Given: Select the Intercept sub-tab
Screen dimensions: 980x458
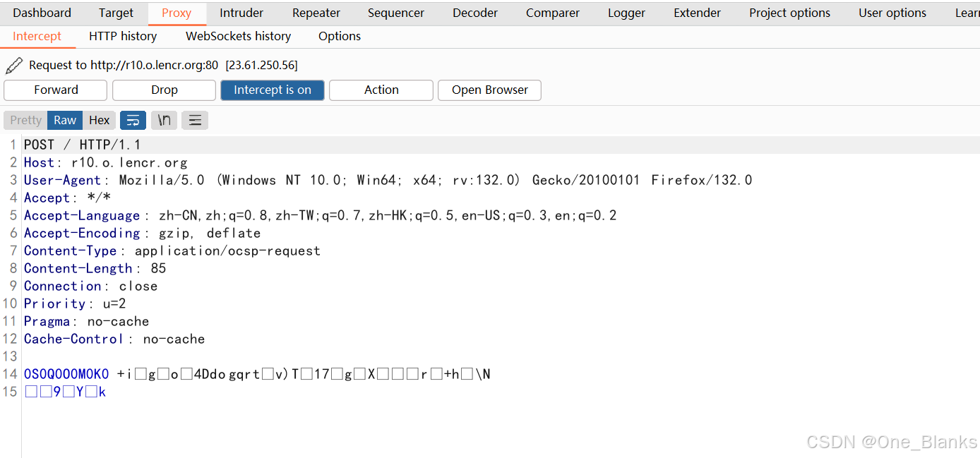Looking at the screenshot, I should coord(37,36).
